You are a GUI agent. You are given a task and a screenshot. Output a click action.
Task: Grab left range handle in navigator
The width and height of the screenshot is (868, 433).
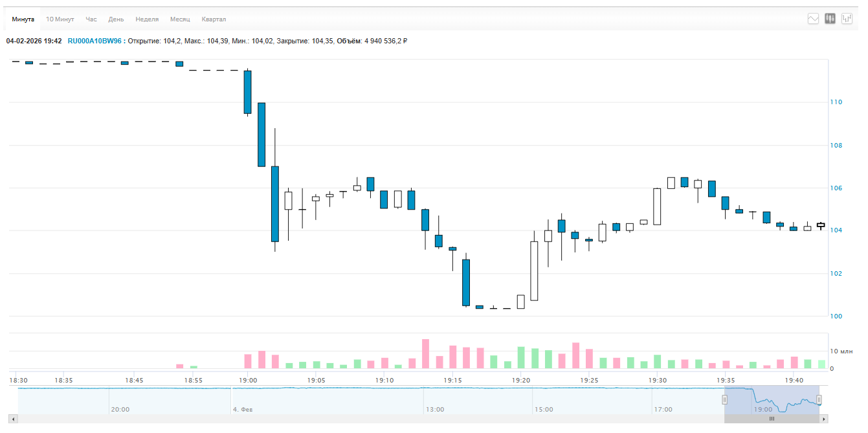[725, 400]
